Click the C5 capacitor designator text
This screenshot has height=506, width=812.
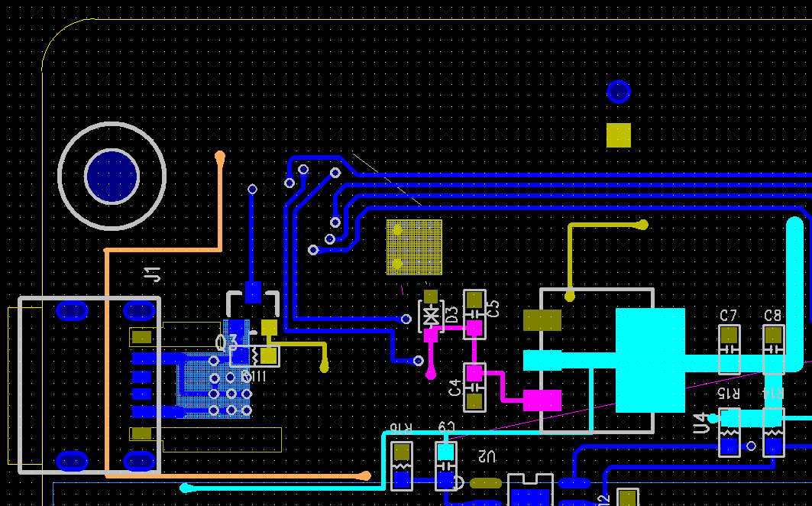pyautogui.click(x=493, y=308)
